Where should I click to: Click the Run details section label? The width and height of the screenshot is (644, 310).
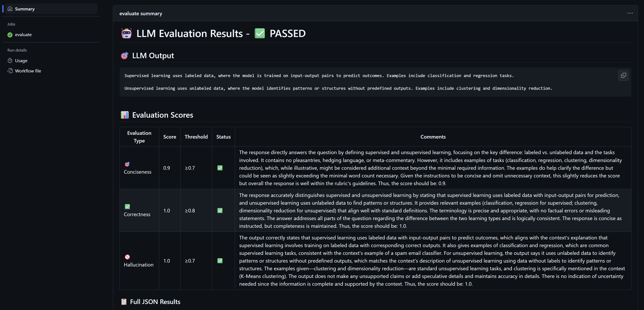click(x=17, y=50)
